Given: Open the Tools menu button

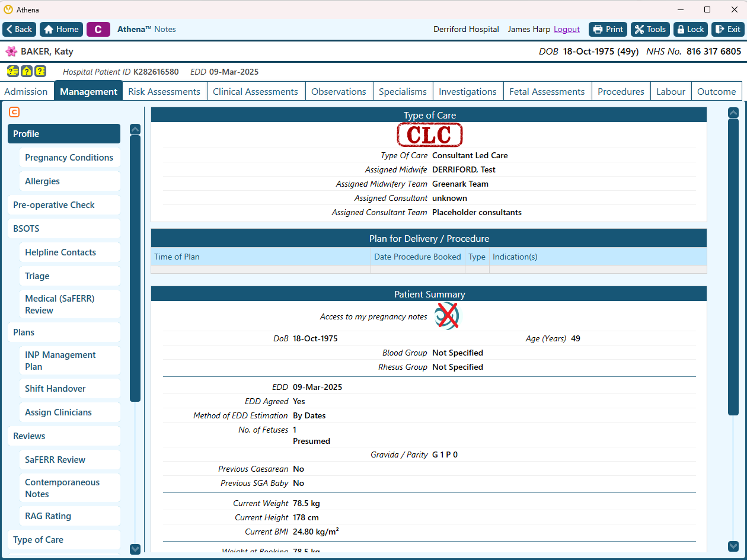Looking at the screenshot, I should [x=650, y=29].
